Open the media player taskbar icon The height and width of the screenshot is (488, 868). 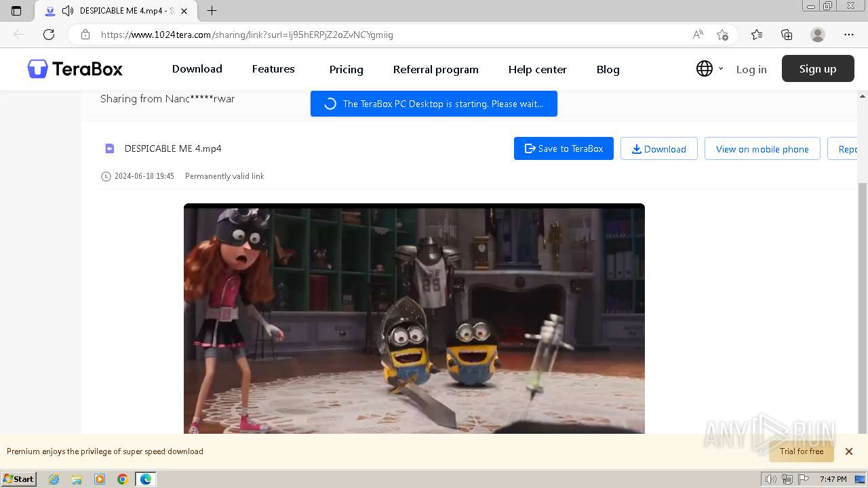click(x=100, y=479)
